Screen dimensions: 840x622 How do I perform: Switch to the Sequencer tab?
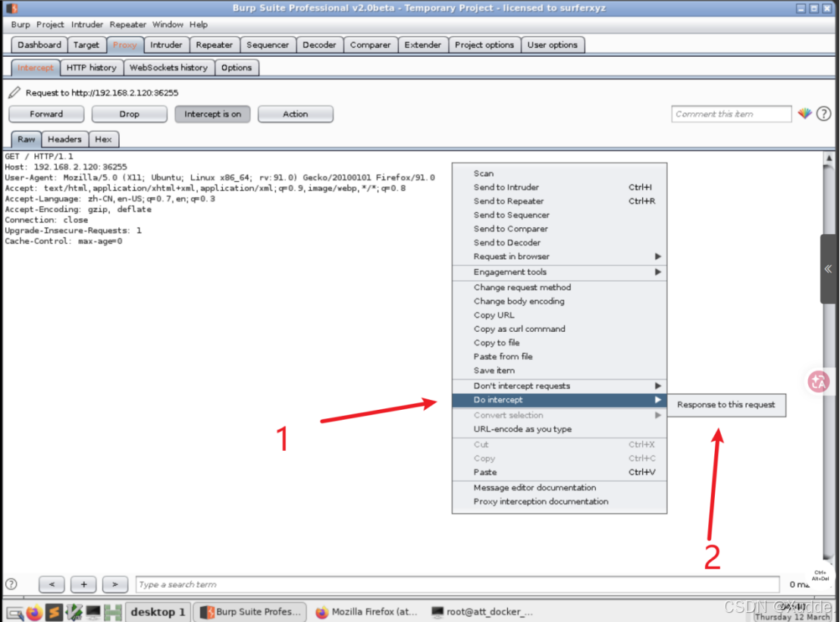(268, 45)
